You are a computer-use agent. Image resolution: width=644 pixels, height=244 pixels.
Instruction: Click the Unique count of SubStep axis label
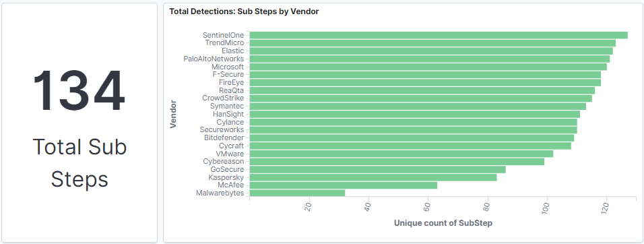click(x=443, y=223)
